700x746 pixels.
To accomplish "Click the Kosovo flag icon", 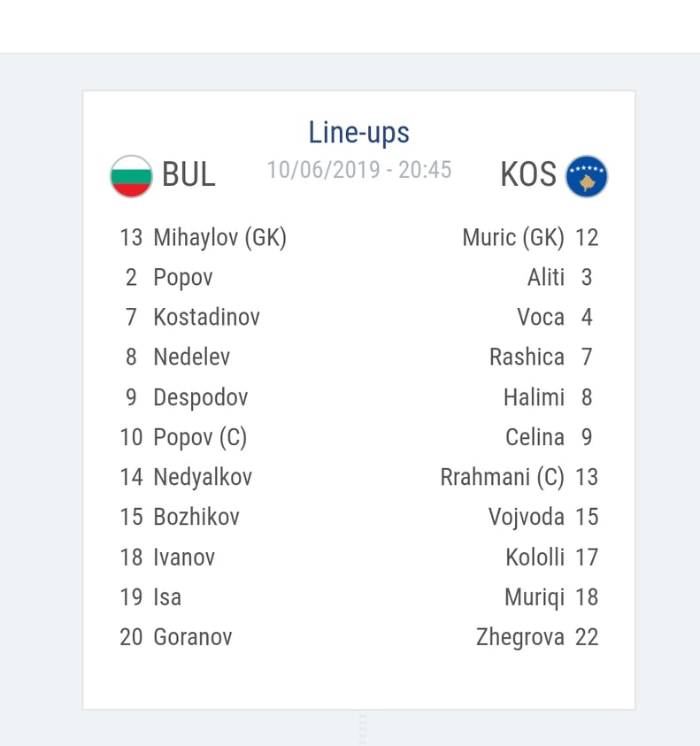I will tap(586, 176).
